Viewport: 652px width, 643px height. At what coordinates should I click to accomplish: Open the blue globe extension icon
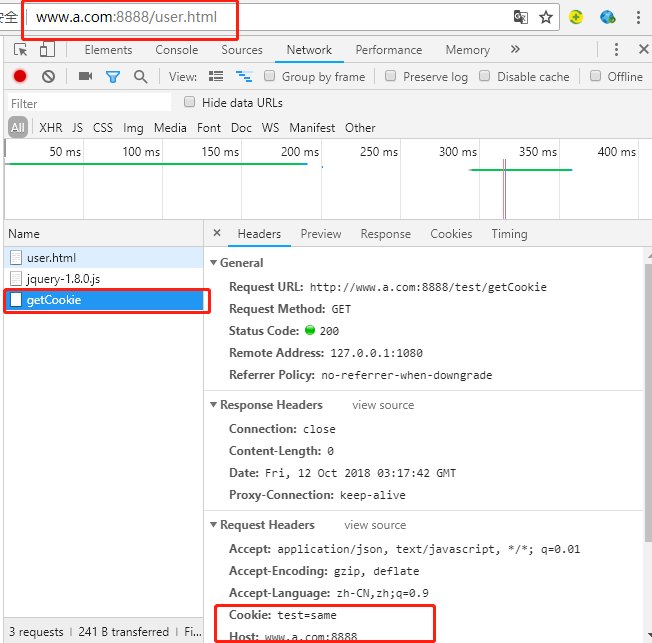pyautogui.click(x=608, y=17)
